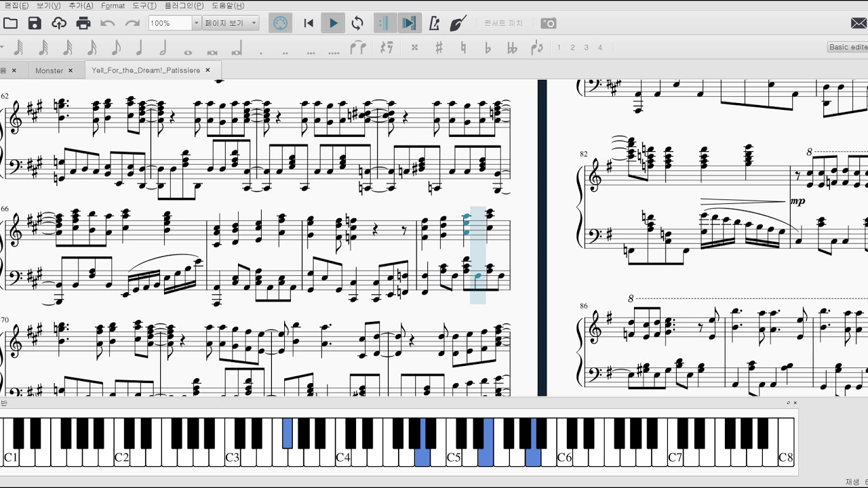
Task: Apply the flat accidental
Action: pos(488,48)
